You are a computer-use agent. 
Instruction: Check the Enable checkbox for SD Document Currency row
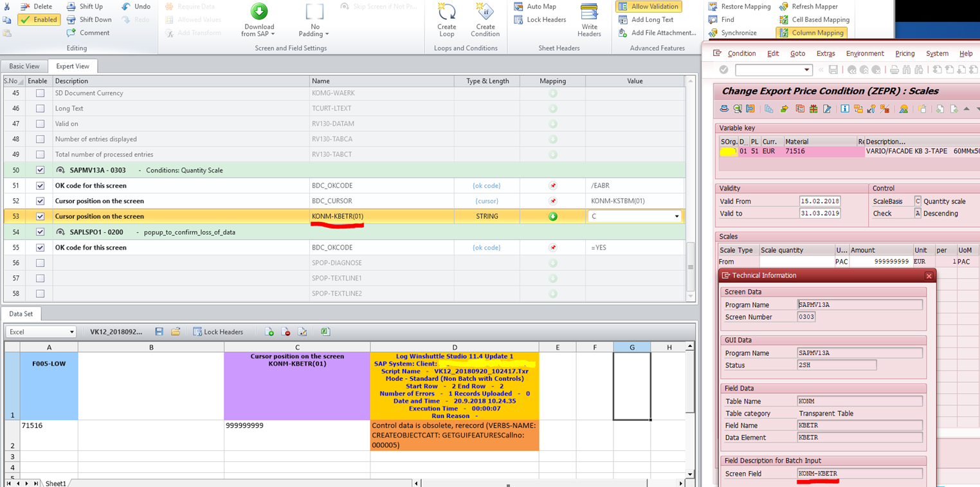tap(40, 93)
